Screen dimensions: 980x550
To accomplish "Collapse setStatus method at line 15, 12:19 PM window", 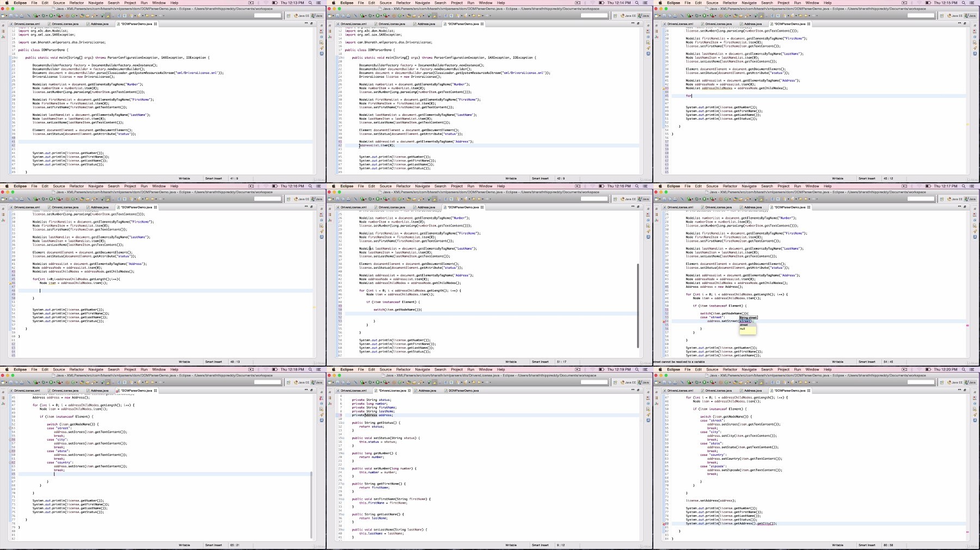I will [344, 438].
